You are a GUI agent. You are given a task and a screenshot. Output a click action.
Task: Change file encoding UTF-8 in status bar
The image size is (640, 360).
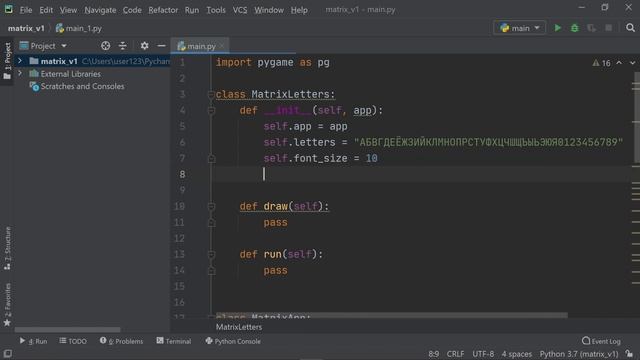(x=483, y=354)
